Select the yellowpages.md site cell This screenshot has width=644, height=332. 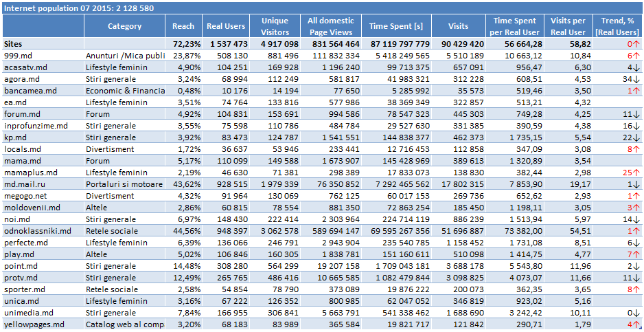point(43,324)
